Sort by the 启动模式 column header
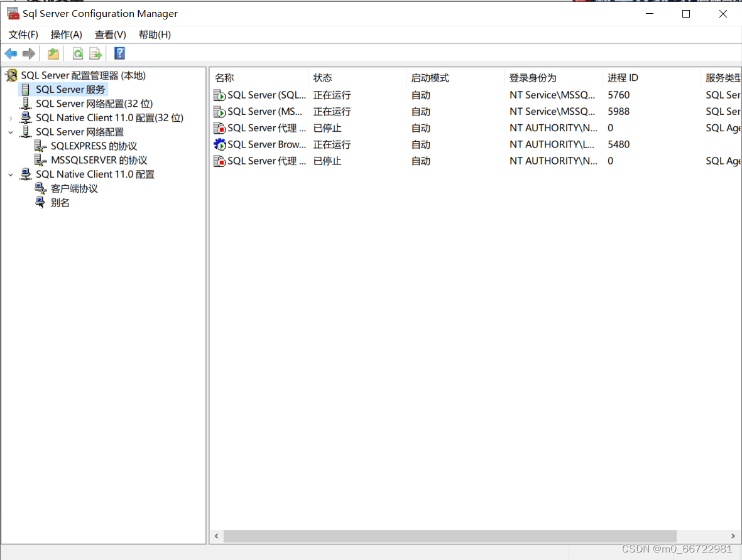742x560 pixels. [x=456, y=78]
